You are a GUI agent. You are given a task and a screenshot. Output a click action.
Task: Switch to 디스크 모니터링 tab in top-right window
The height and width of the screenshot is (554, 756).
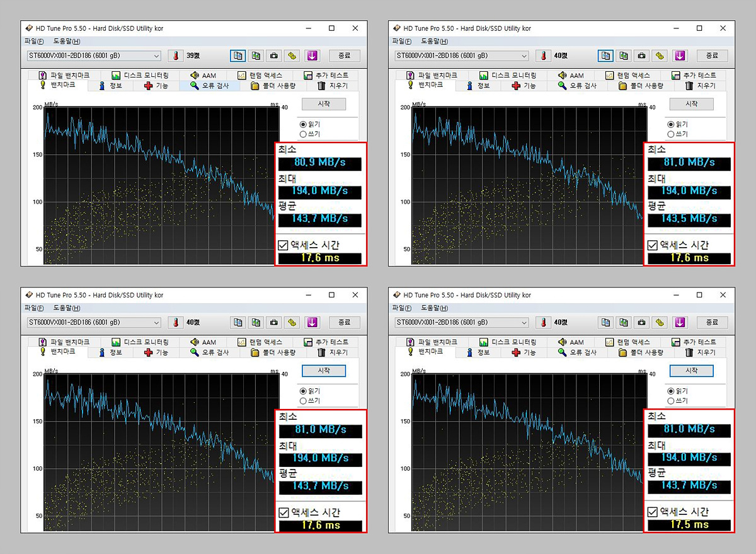[508, 76]
